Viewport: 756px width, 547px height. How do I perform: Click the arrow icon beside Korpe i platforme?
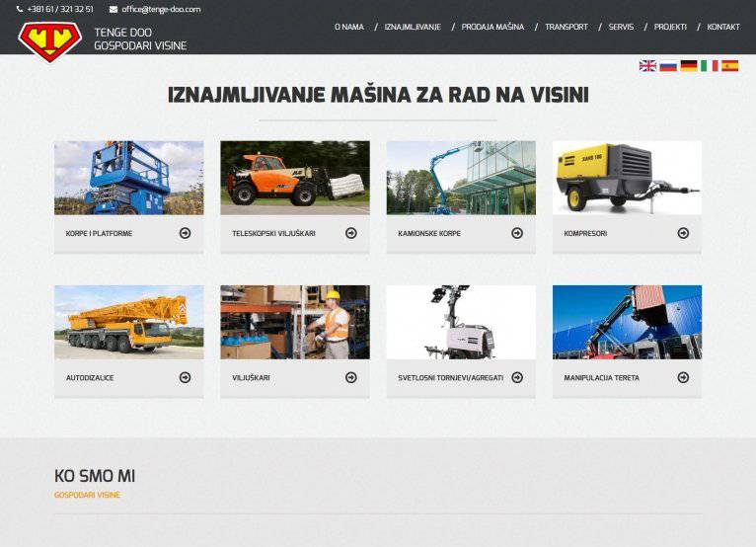click(x=186, y=233)
